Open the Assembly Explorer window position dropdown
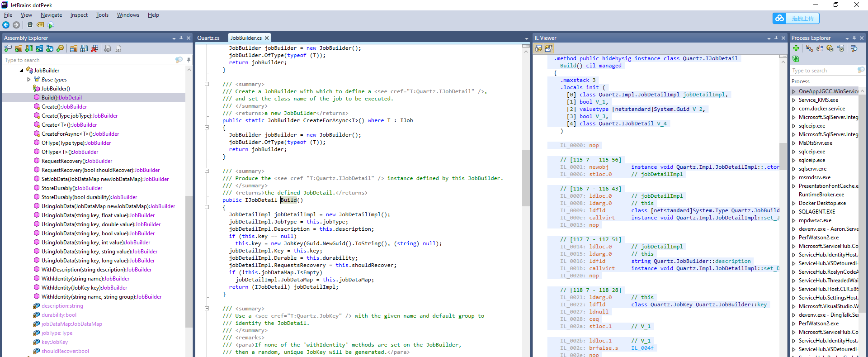Image resolution: width=868 pixels, height=357 pixels. (x=174, y=38)
